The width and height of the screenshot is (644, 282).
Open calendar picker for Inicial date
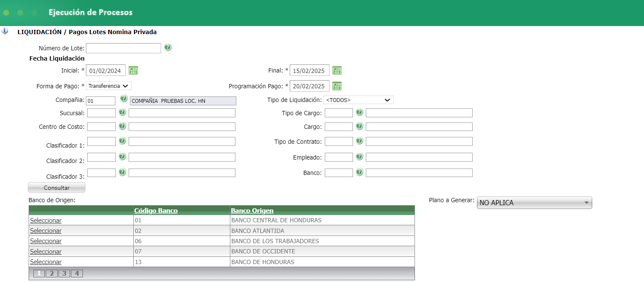[133, 70]
